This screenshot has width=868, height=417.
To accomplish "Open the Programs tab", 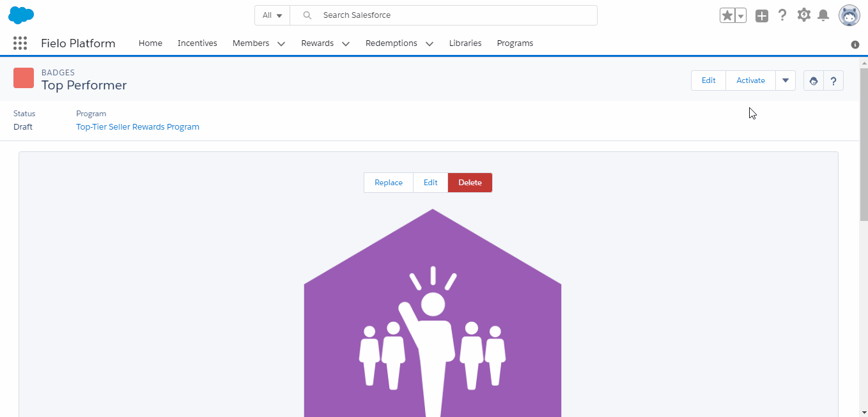I will (515, 43).
